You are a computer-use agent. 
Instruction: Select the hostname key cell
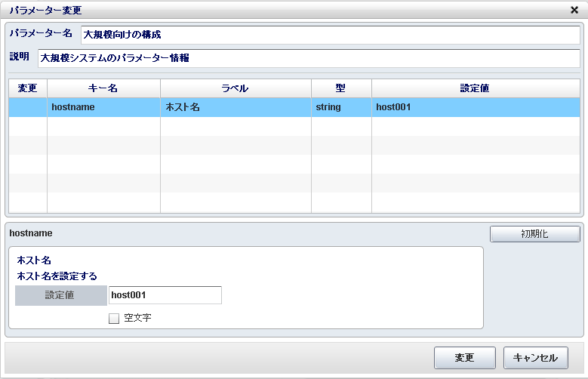coord(103,107)
